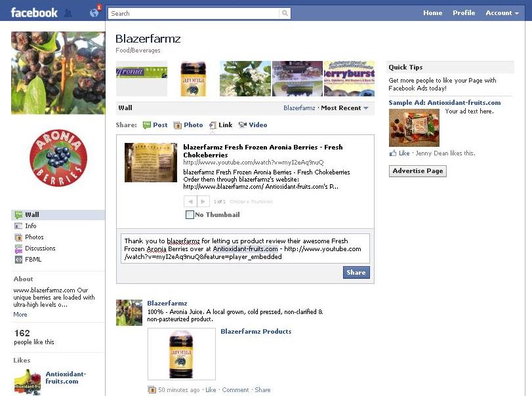The width and height of the screenshot is (532, 396).
Task: Open the Profile menu item
Action: pyautogui.click(x=464, y=13)
